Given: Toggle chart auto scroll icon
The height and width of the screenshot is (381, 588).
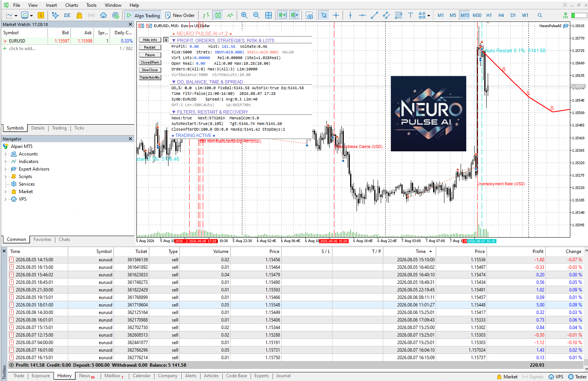Looking at the screenshot, I should coord(282,15).
